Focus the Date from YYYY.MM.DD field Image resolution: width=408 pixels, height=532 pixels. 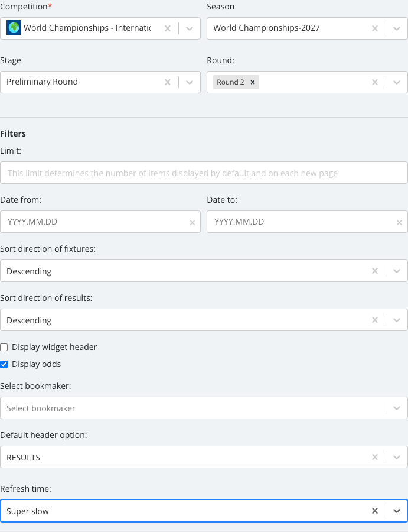click(x=95, y=222)
